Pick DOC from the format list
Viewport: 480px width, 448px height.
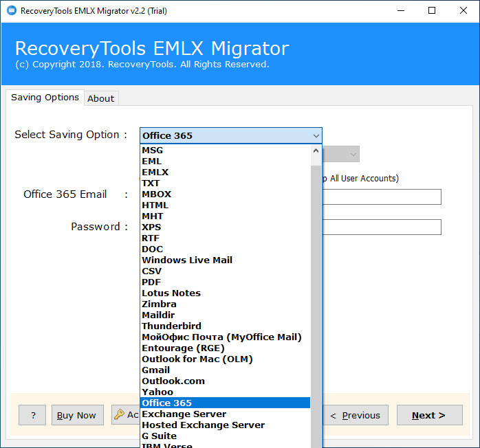pyautogui.click(x=225, y=249)
